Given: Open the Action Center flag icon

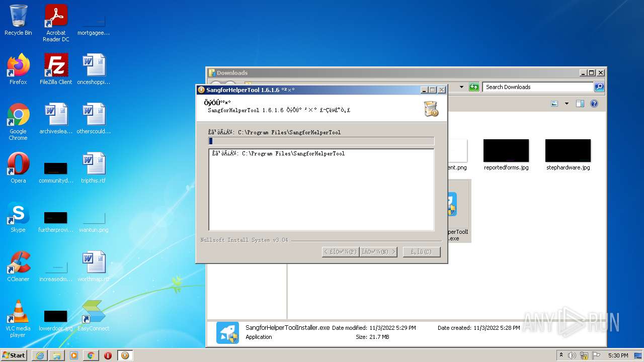Looking at the screenshot, I should click(x=596, y=355).
